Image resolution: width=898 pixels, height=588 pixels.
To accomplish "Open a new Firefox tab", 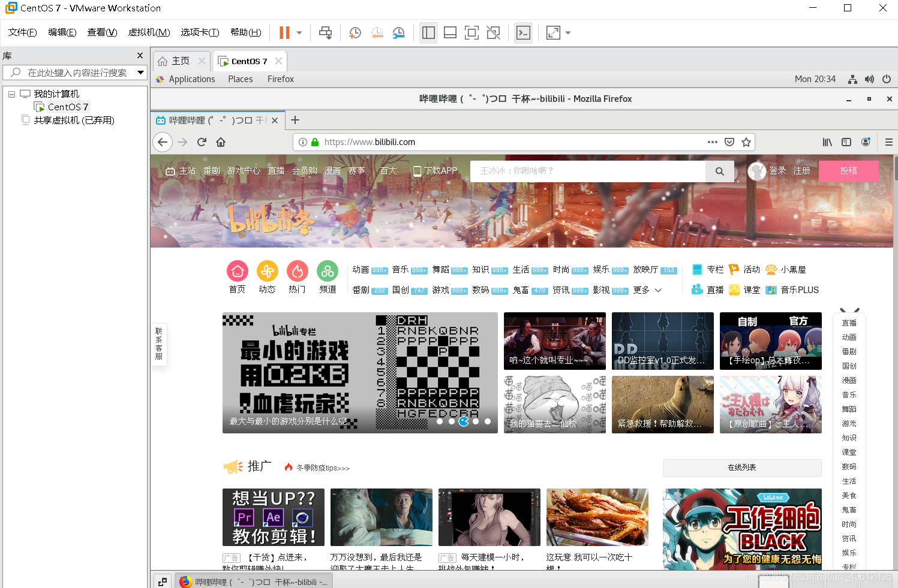I will [x=295, y=120].
